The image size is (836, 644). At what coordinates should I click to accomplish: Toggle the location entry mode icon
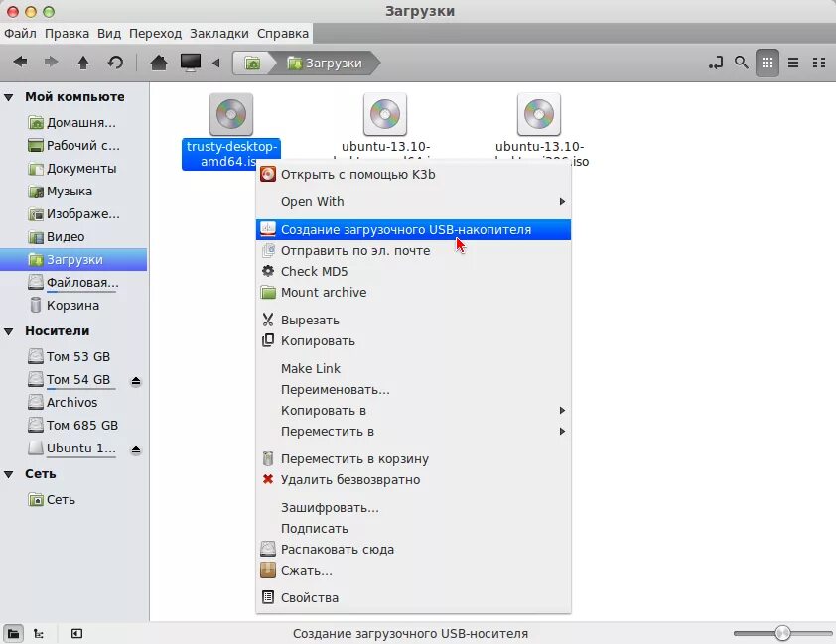point(716,63)
